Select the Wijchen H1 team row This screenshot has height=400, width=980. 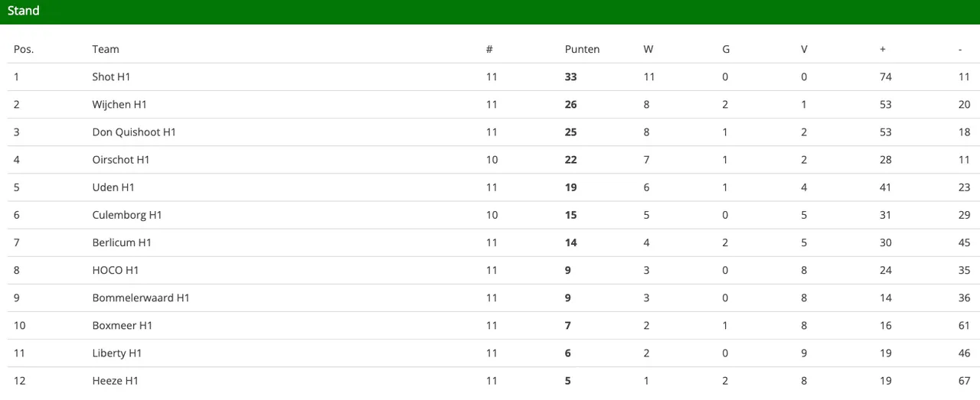pyautogui.click(x=490, y=105)
